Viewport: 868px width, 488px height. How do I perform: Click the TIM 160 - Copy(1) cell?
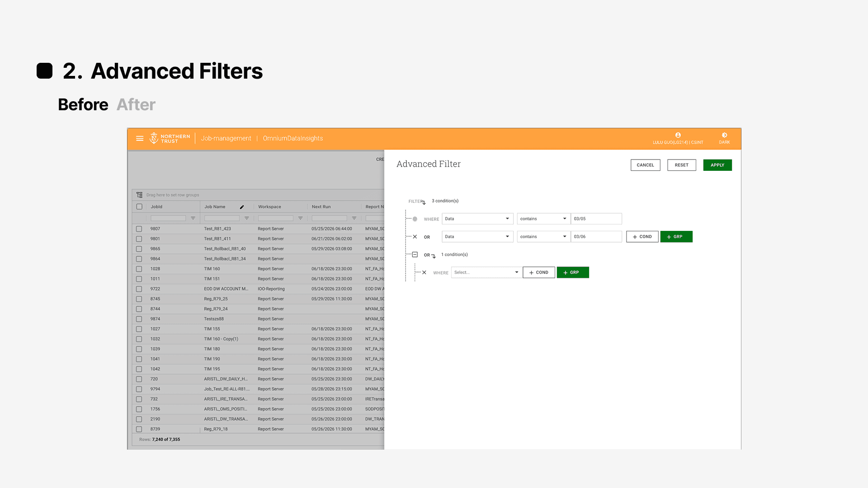[221, 339]
